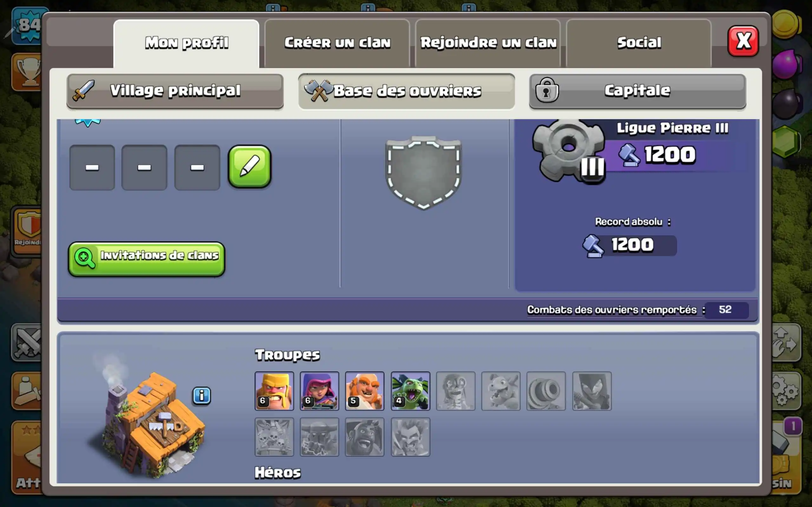812x507 pixels.
Task: Select the locked Capitale view
Action: [638, 91]
